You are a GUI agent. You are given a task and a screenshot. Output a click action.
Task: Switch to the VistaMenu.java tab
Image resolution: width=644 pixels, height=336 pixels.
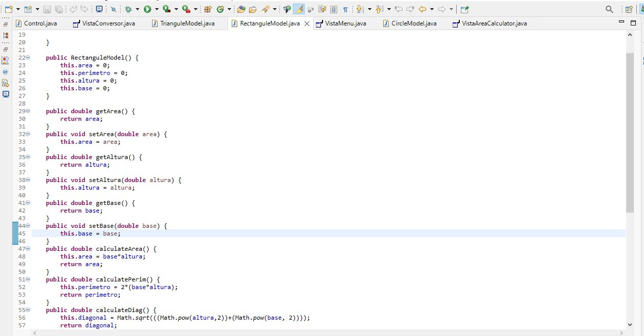[340, 23]
